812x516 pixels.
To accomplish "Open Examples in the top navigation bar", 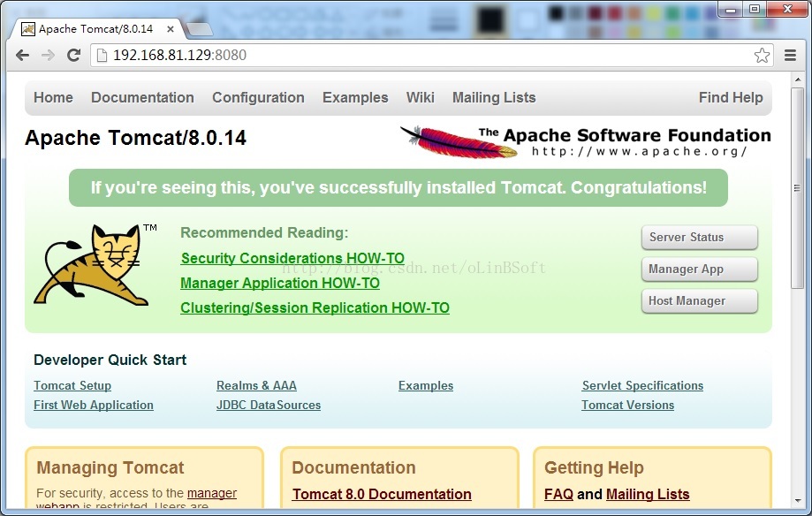I will tap(355, 97).
